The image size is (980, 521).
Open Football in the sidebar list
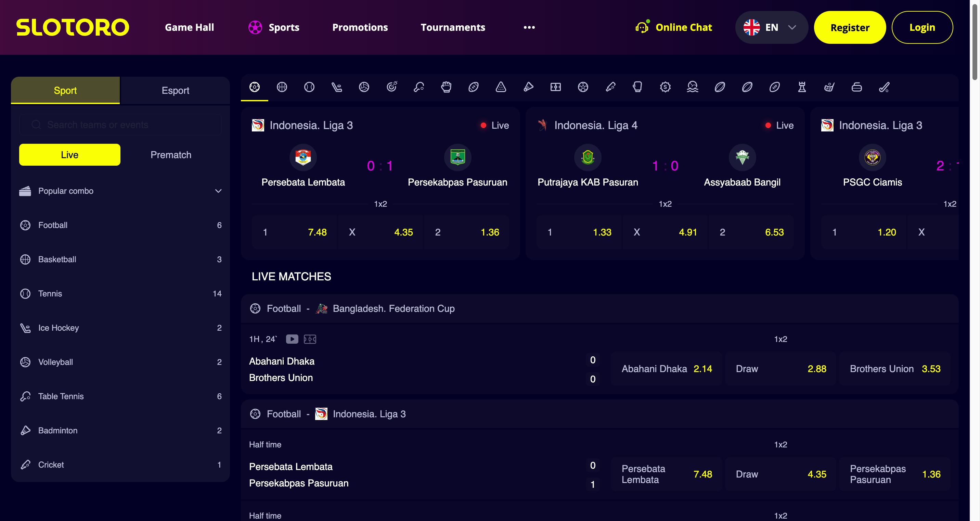click(120, 225)
